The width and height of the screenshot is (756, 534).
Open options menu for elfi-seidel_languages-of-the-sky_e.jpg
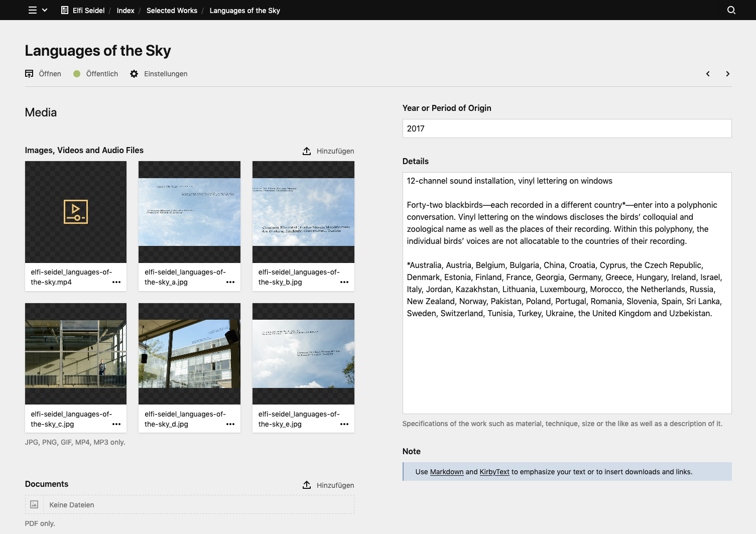pyautogui.click(x=344, y=425)
